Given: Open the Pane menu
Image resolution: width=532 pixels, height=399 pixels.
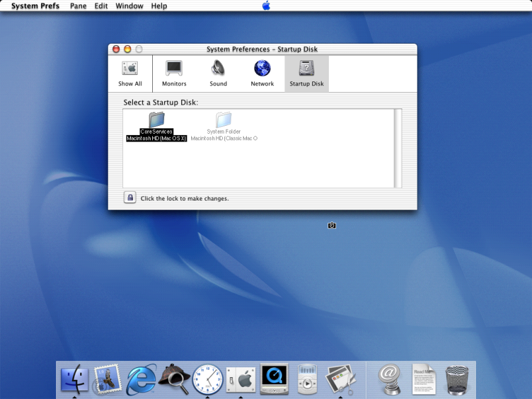Looking at the screenshot, I should 78,6.
